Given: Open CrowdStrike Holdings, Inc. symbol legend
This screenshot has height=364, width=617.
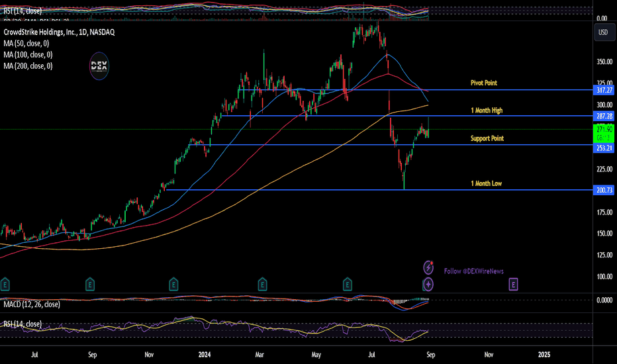Looking at the screenshot, I should [x=59, y=32].
